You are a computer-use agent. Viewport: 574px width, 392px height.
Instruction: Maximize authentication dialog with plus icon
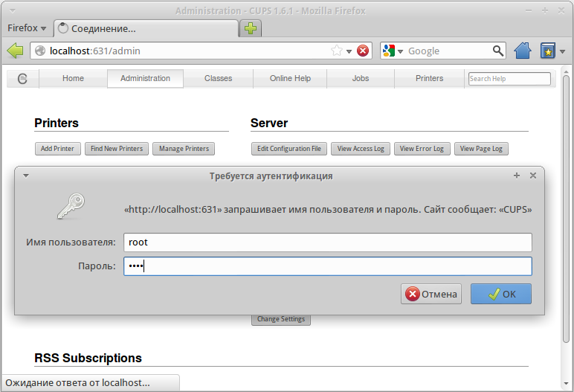[517, 176]
